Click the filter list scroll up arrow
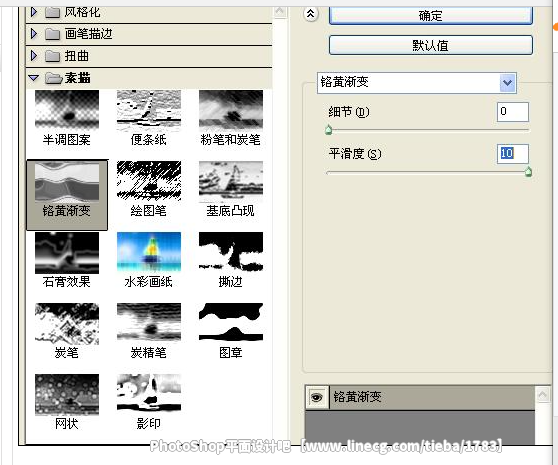 (x=280, y=11)
